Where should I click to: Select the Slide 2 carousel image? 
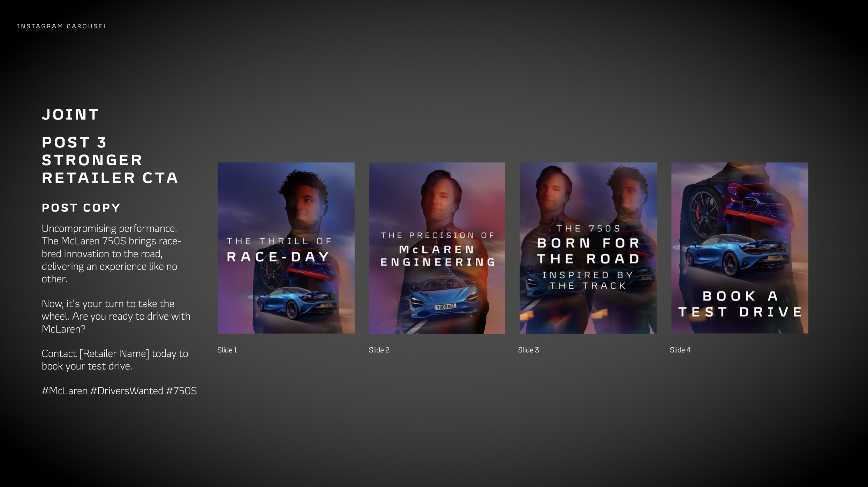(x=437, y=248)
